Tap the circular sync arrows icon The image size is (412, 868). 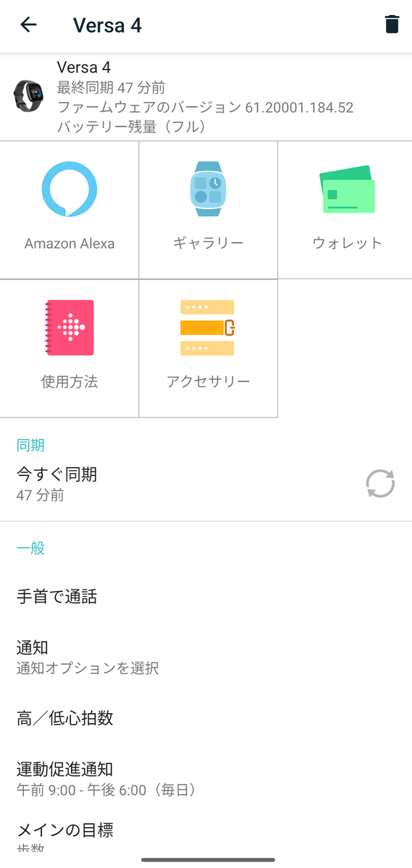380,484
